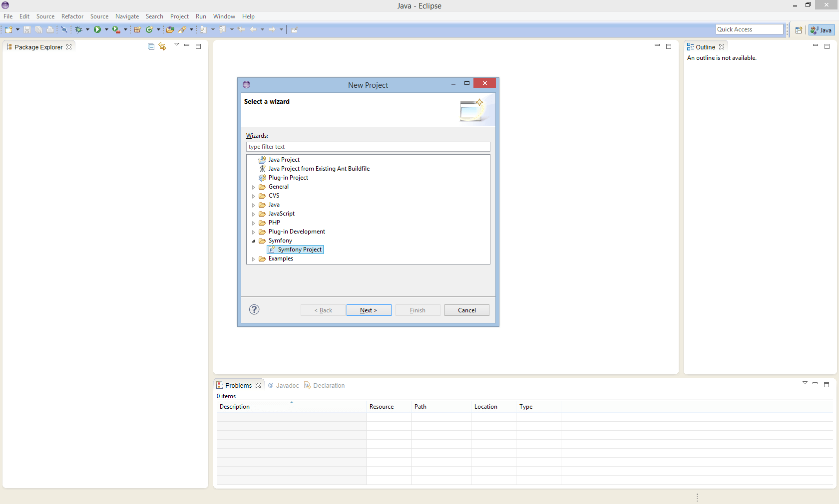Open the External Tools dropdown arrow

[x=125, y=29]
